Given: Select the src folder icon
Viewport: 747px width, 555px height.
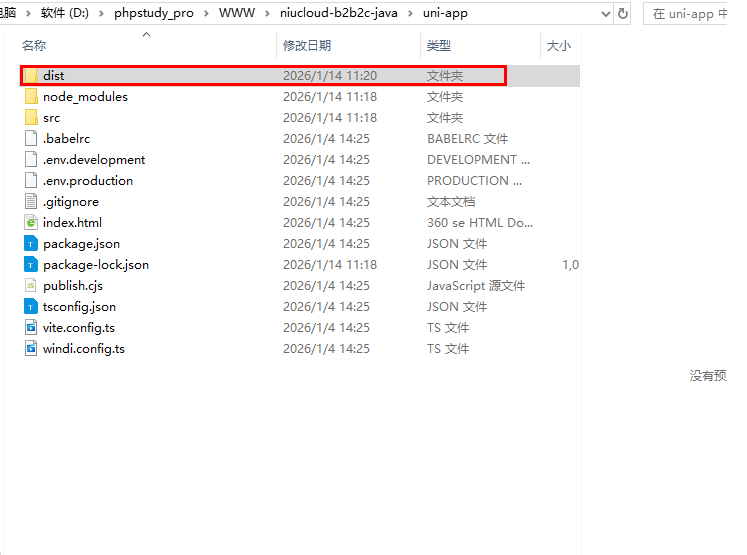Looking at the screenshot, I should coord(31,118).
